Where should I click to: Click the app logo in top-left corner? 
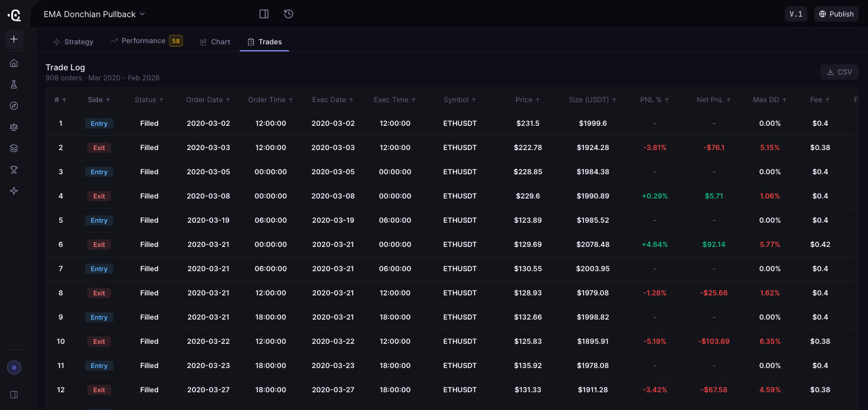14,15
